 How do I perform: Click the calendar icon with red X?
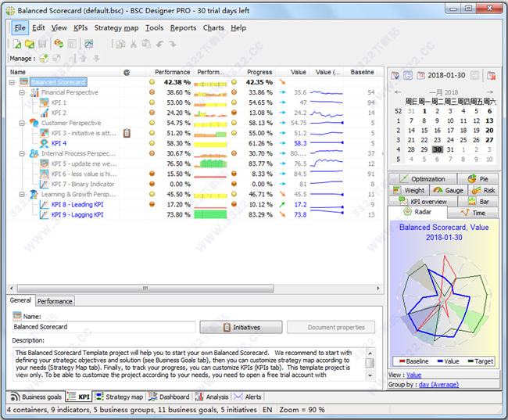click(491, 76)
